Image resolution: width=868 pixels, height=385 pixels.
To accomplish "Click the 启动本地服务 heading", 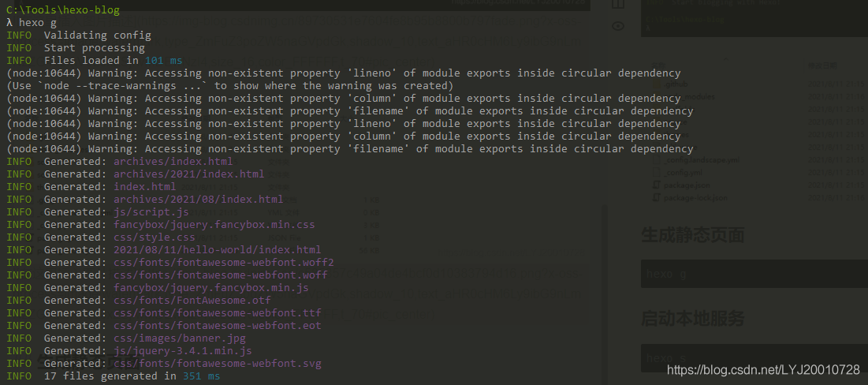I will tap(692, 319).
